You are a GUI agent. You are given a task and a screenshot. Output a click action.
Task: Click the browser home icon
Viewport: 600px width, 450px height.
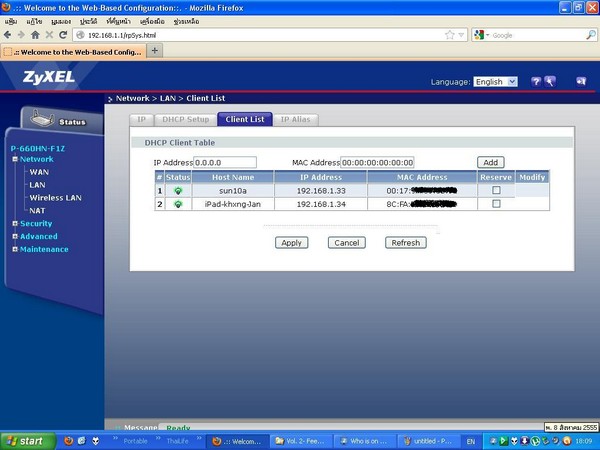coord(36,34)
